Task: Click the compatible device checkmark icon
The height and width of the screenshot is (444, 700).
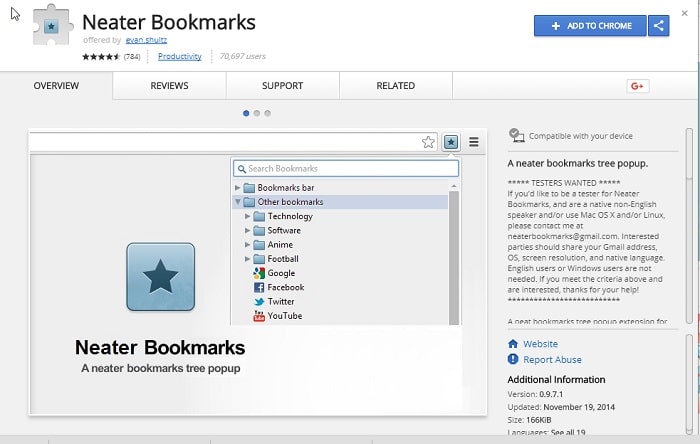Action: 517,135
